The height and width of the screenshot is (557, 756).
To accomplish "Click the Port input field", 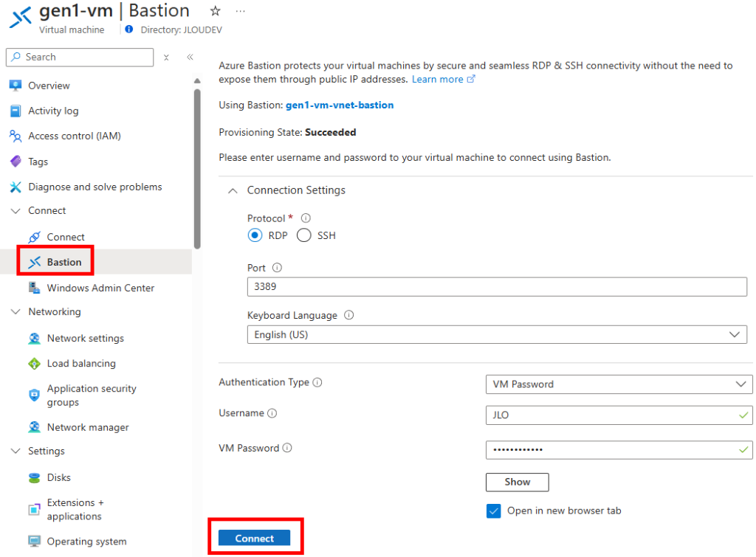I will [497, 287].
